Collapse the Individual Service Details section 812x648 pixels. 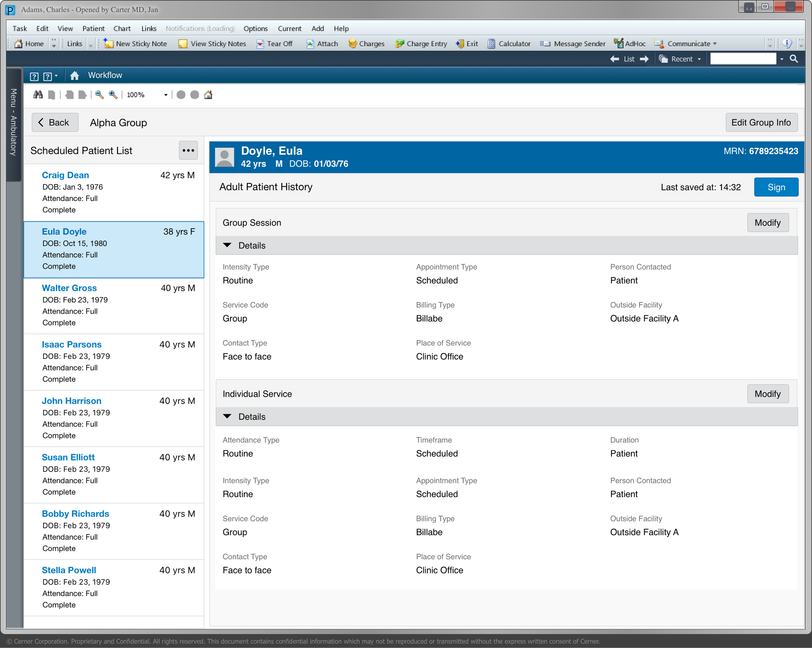[227, 417]
